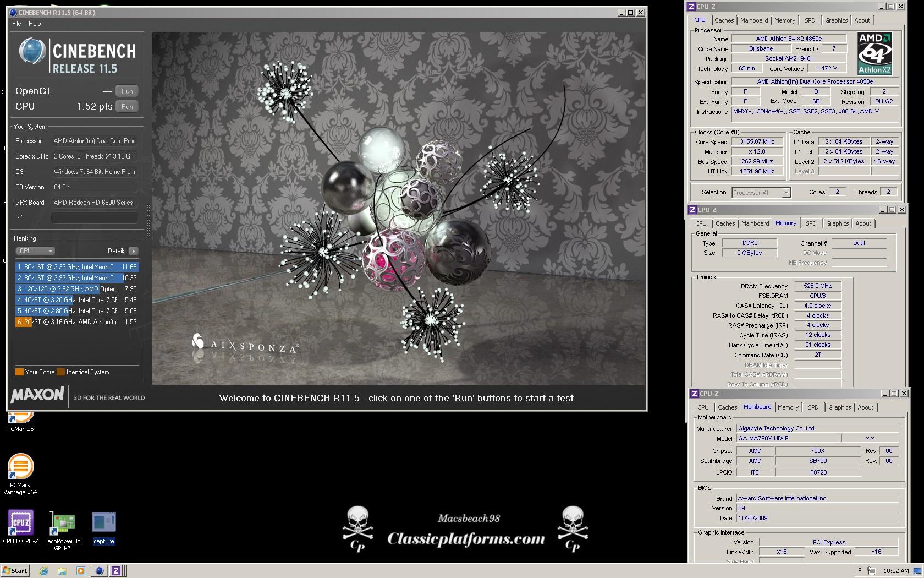
Task: Click title icon of bottom CPU-Z window
Action: (694, 394)
